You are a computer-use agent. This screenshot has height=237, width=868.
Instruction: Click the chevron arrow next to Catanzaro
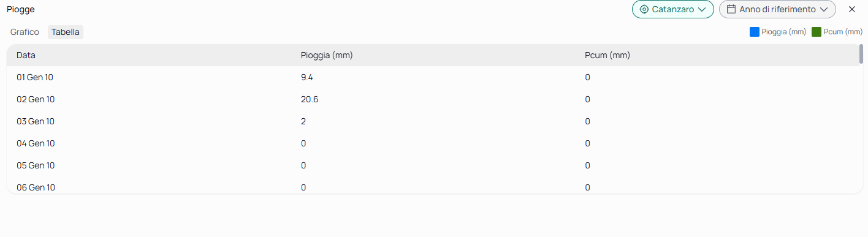pyautogui.click(x=702, y=10)
